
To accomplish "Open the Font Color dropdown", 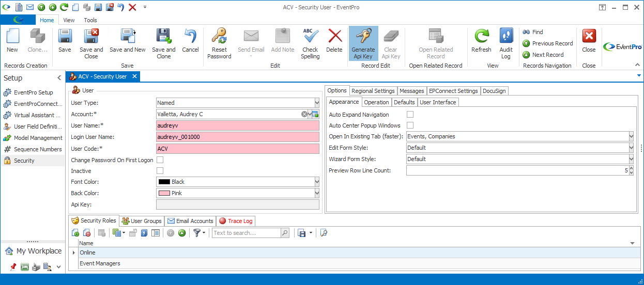I will [317, 182].
